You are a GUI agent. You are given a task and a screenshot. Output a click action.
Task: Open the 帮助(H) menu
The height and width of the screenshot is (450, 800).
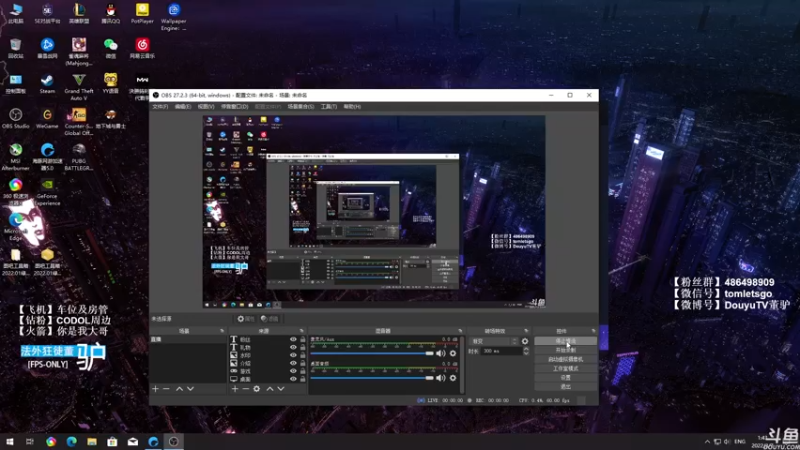point(352,107)
